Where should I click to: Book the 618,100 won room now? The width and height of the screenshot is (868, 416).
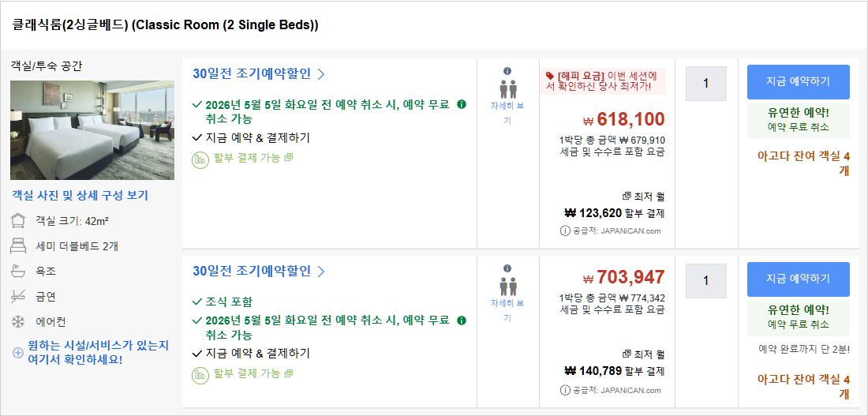pyautogui.click(x=799, y=82)
